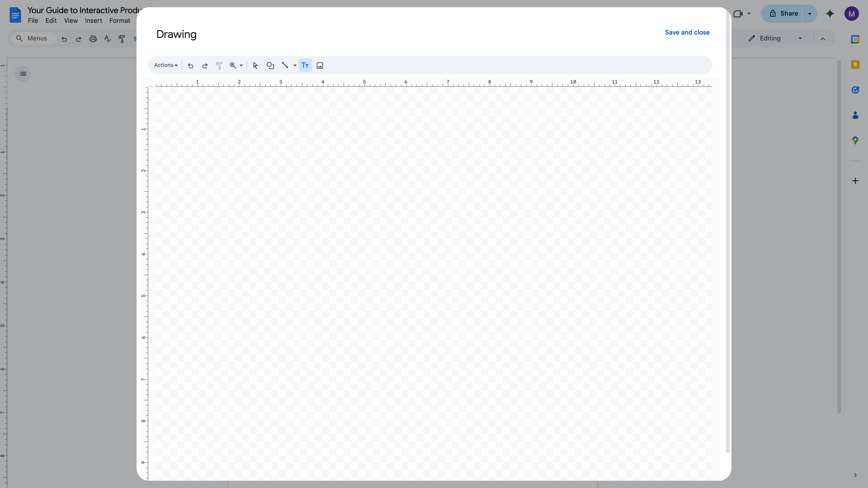Search the Menus box
Image resolution: width=868 pixels, height=488 pixels.
pos(33,38)
